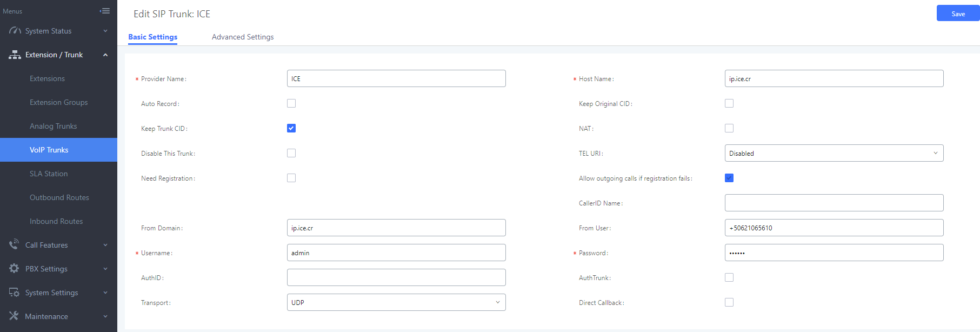Go to the Extensions page link
Viewport: 980px width, 332px height.
[x=47, y=78]
